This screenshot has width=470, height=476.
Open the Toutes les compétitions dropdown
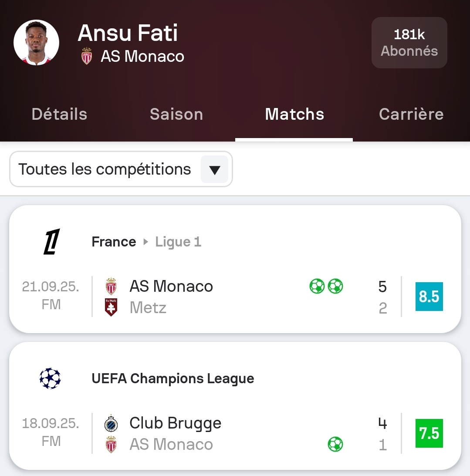pos(105,169)
